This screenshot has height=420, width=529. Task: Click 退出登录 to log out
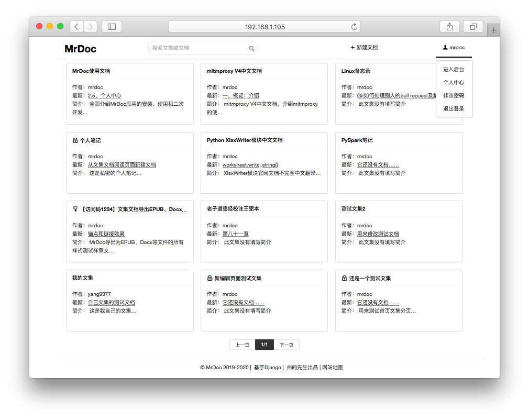tap(454, 109)
